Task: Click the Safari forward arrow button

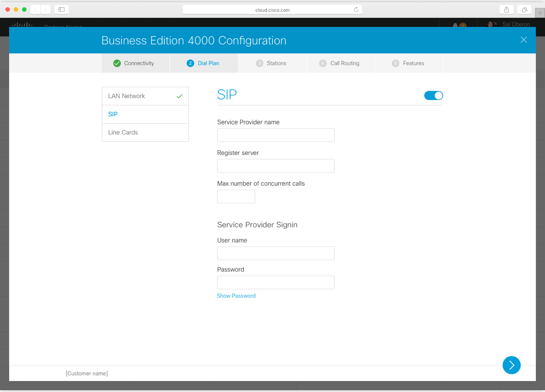Action: (x=45, y=9)
